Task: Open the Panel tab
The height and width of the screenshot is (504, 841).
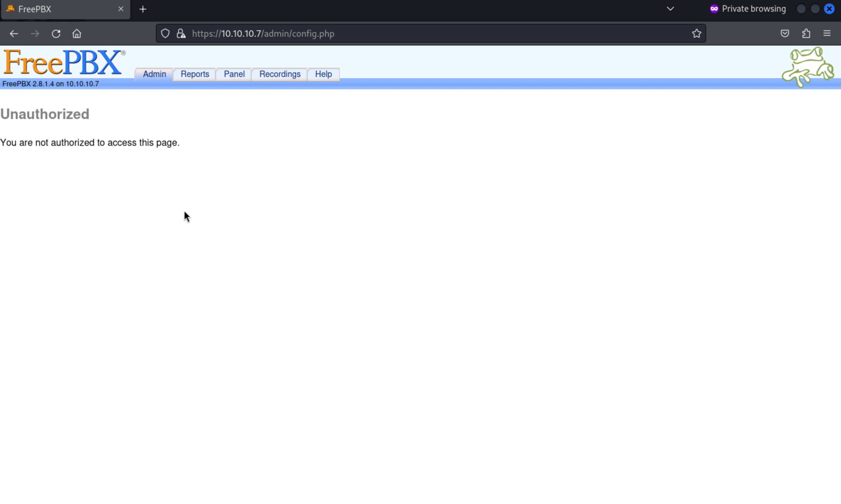Action: pos(234,74)
